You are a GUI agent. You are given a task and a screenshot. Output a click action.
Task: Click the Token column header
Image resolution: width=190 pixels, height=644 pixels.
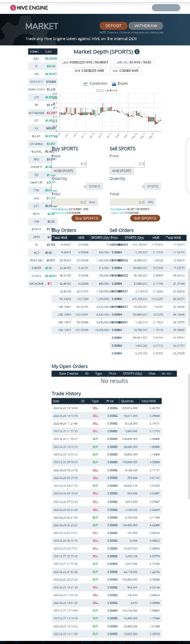pos(34,51)
